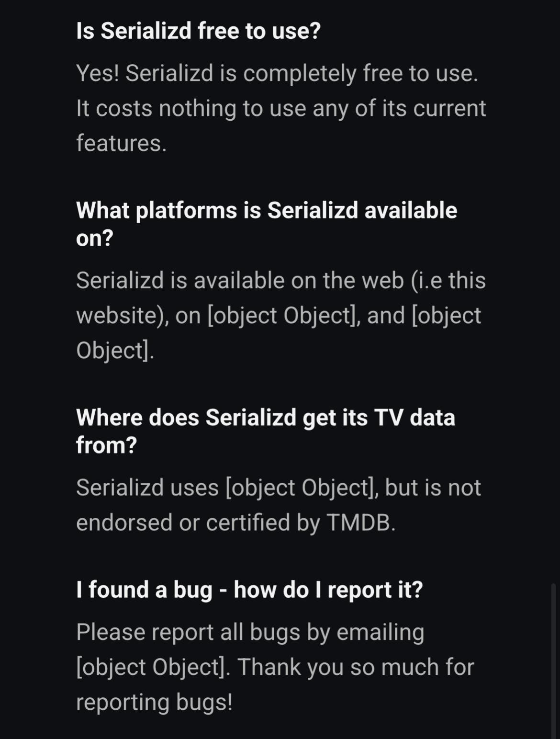Click "Yes! Serializd is completely free to use." sentence
This screenshot has width=560, height=739.
[277, 74]
